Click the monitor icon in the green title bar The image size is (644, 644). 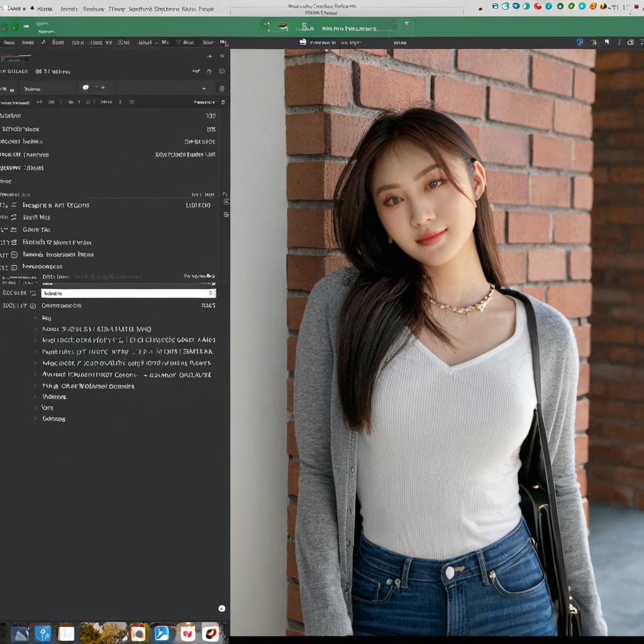283,26
